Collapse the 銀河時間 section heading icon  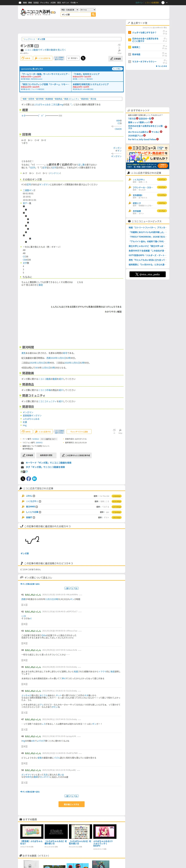(20, 347)
